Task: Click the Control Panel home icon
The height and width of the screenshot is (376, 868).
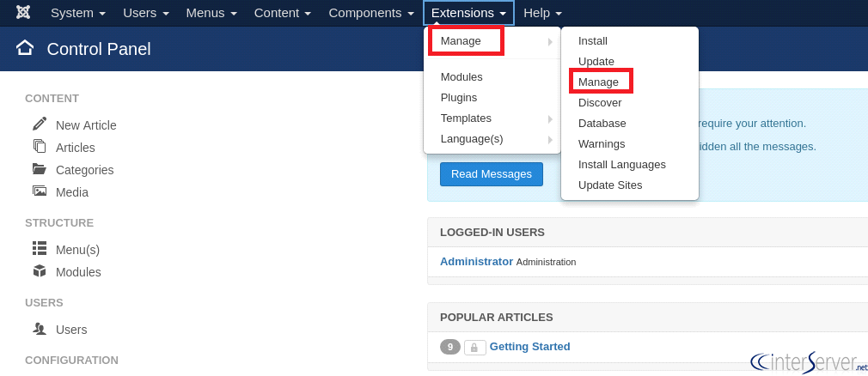Action: tap(25, 49)
